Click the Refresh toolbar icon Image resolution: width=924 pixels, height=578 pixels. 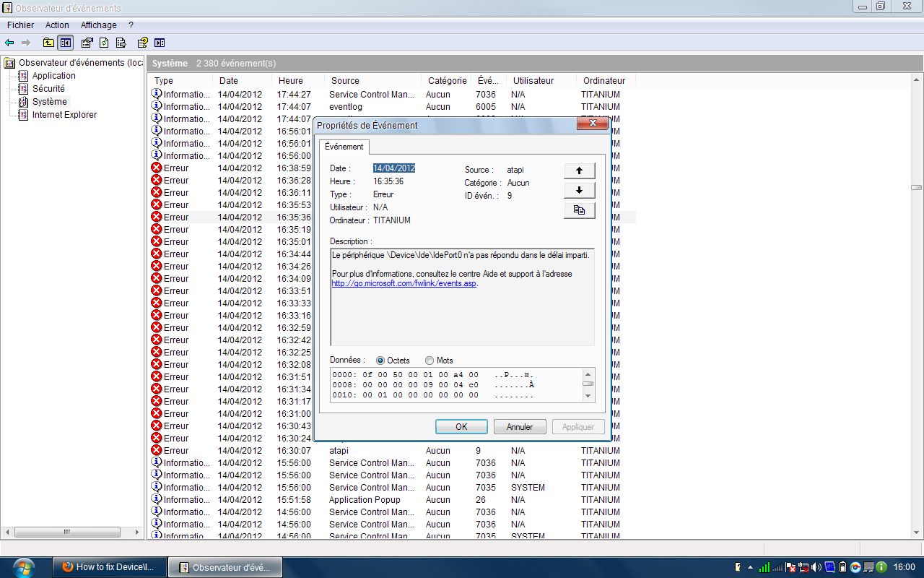pyautogui.click(x=104, y=43)
